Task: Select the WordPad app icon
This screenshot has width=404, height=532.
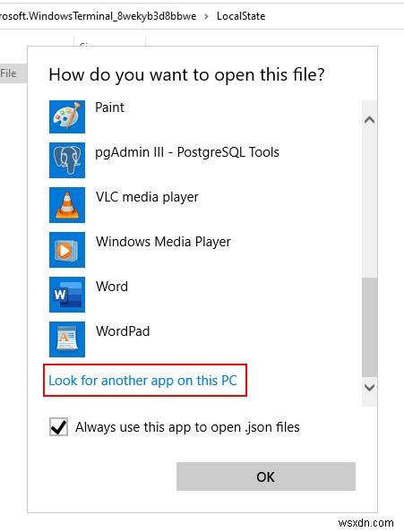Action: click(67, 339)
